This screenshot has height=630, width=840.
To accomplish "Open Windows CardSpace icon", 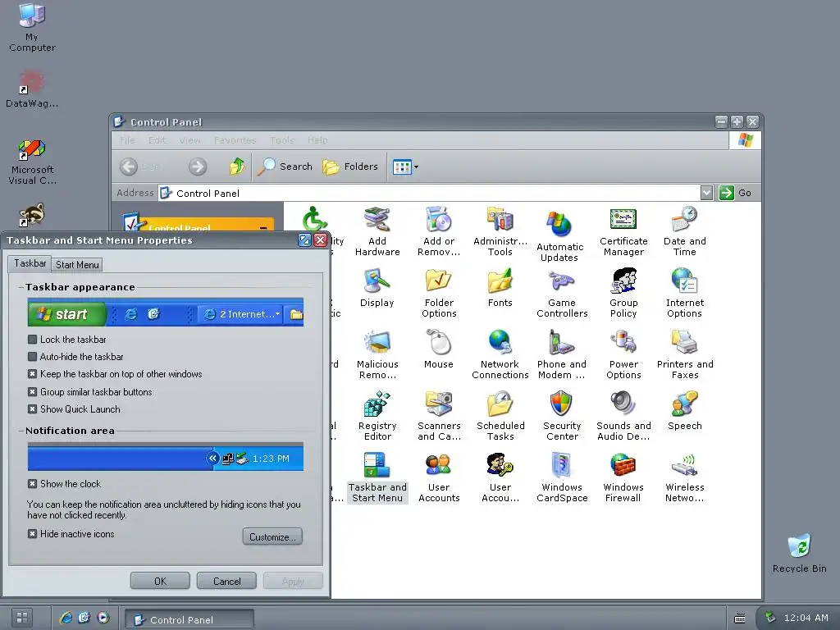I will pyautogui.click(x=562, y=478).
